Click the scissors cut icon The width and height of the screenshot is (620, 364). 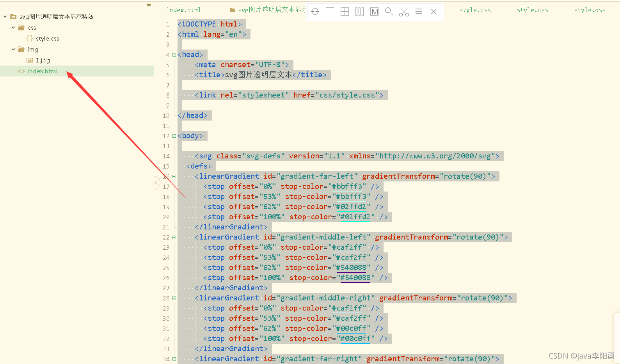coord(404,12)
